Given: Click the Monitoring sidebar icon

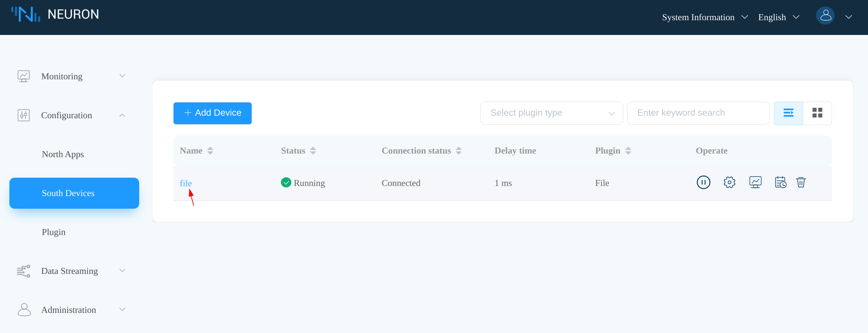Looking at the screenshot, I should [x=24, y=76].
